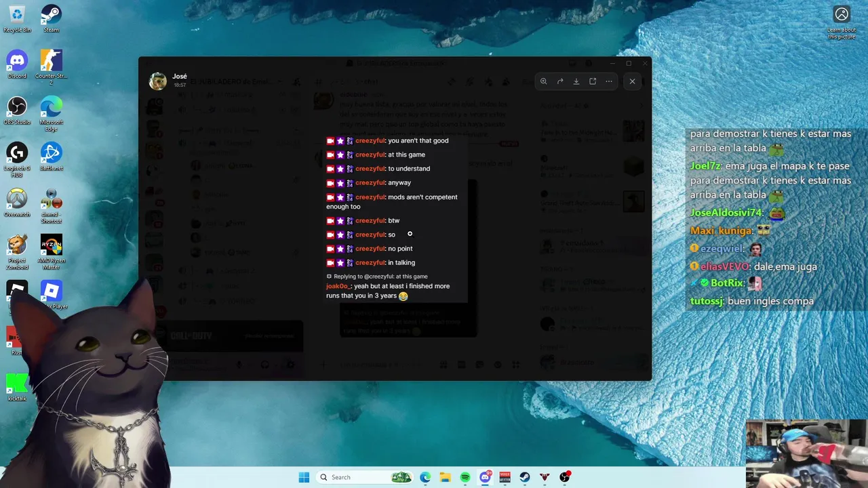Click Learn about this picture icon
Screen dimensions: 868x488
tap(842, 22)
